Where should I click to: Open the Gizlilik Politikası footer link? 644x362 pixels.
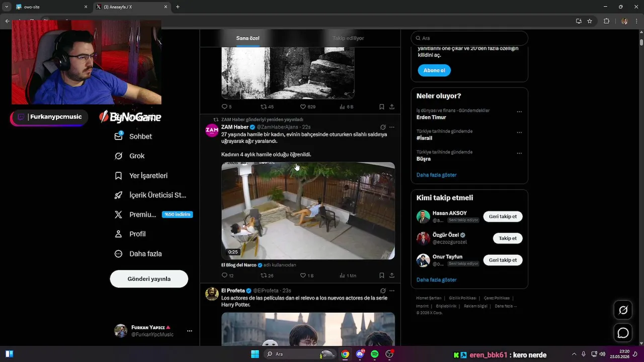tap(462, 298)
